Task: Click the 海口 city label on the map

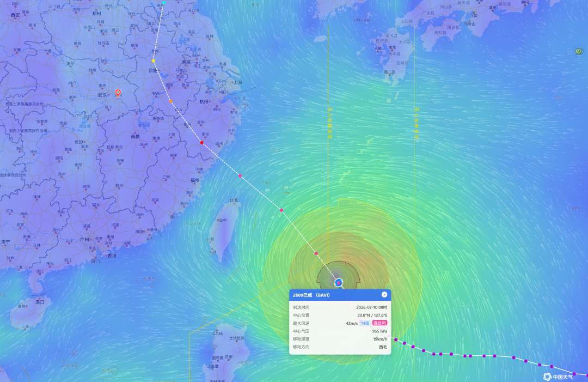Action: coord(39,302)
